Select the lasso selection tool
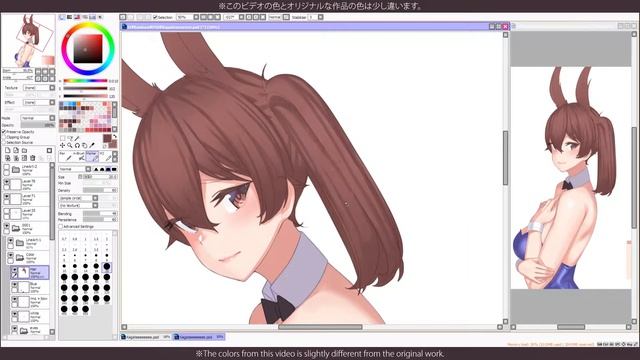 [70, 138]
